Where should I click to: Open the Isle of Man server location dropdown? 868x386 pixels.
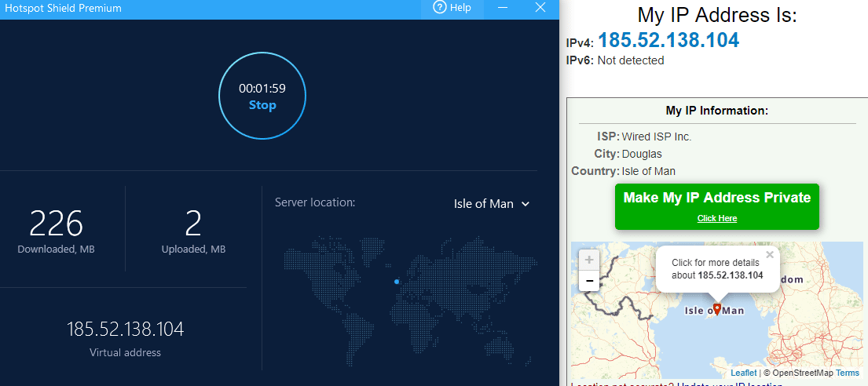pyautogui.click(x=492, y=203)
